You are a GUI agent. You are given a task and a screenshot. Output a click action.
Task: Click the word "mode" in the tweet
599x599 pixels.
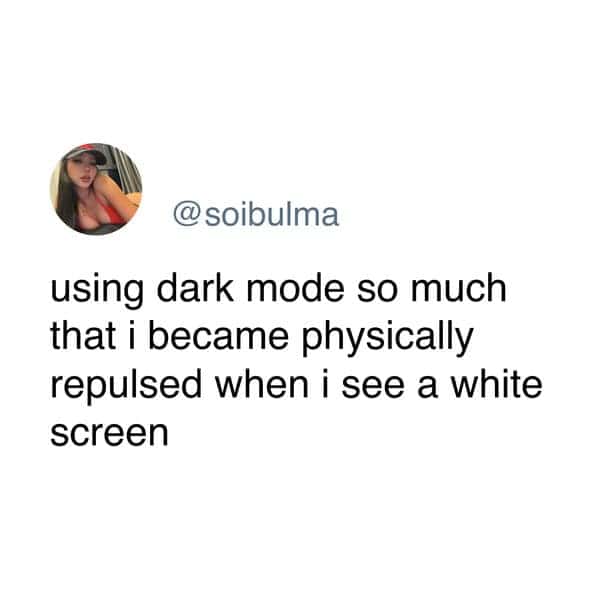point(295,288)
